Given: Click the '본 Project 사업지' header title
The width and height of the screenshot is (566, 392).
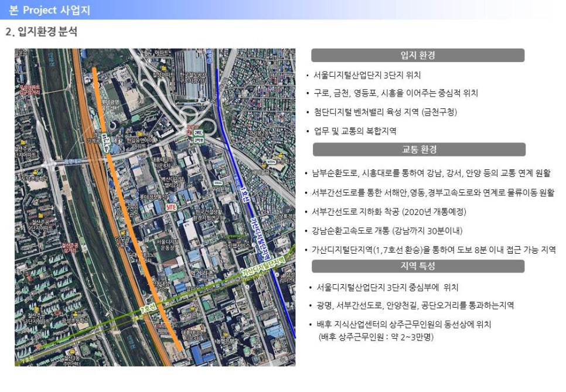Looking at the screenshot, I should (x=49, y=10).
